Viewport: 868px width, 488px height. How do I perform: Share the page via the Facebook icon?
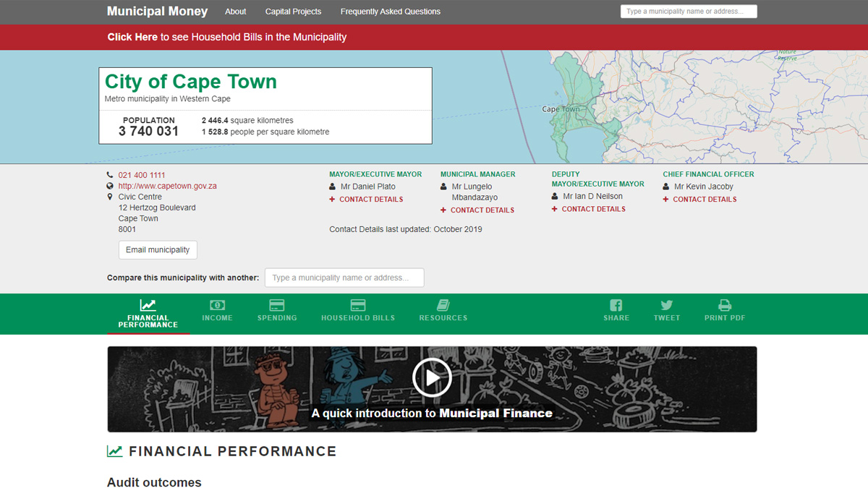tap(616, 306)
